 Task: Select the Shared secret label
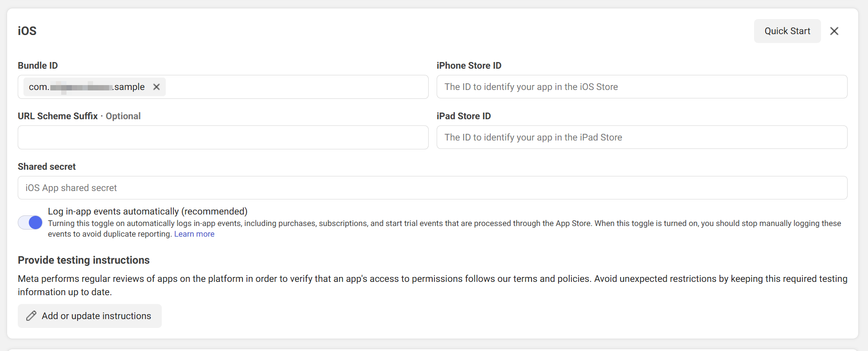tap(47, 166)
